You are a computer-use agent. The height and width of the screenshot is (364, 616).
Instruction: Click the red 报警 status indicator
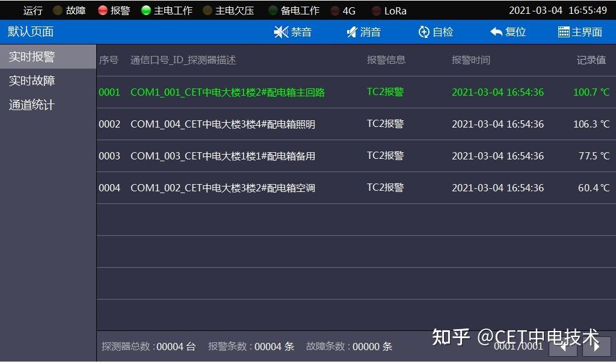click(103, 10)
